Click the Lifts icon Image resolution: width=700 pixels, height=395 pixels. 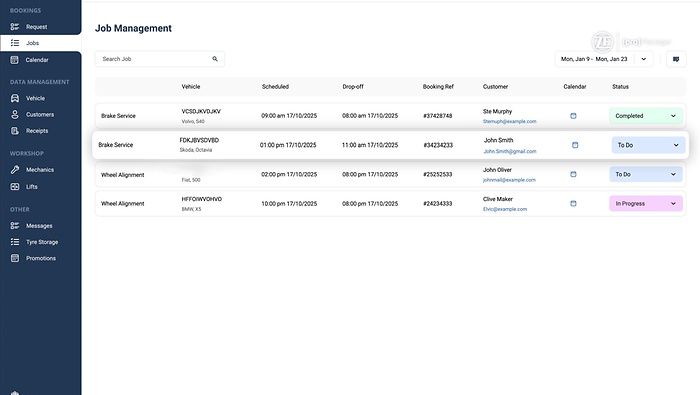15,187
